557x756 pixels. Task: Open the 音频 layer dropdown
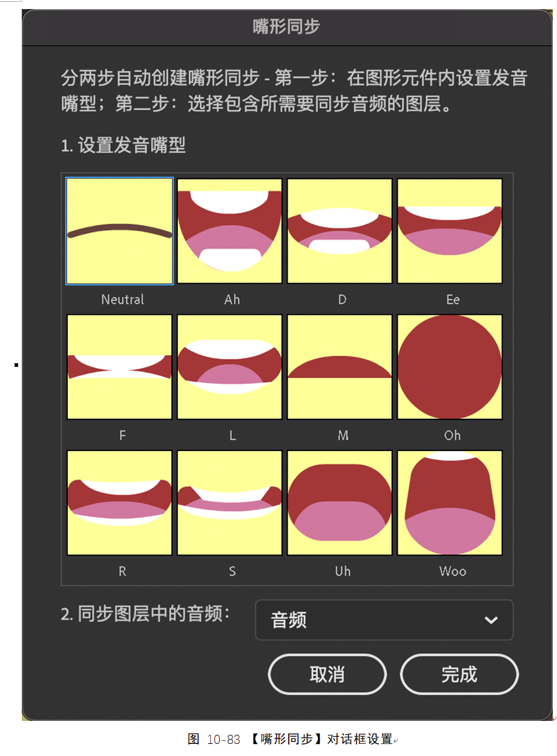(x=384, y=620)
